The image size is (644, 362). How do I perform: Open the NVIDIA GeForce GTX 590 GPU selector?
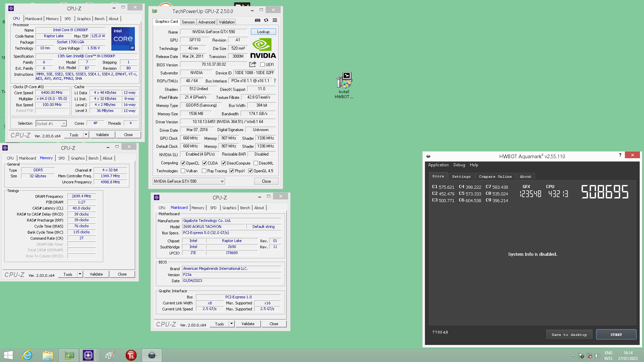(189, 181)
